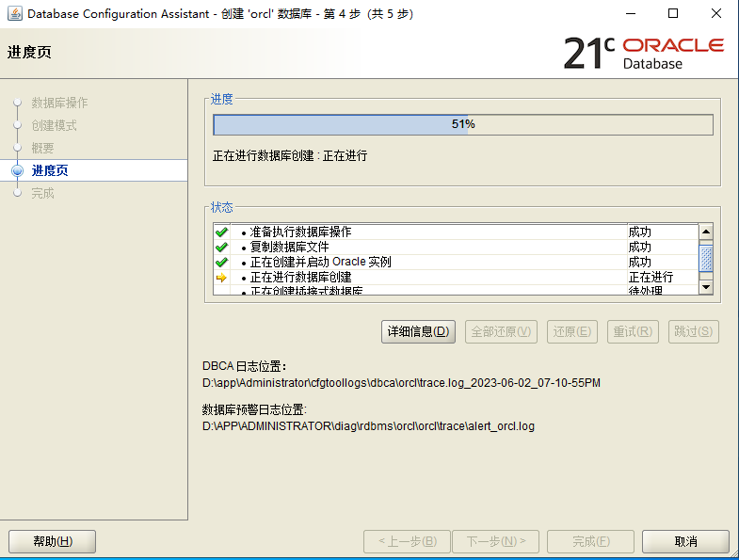Image resolution: width=739 pixels, height=560 pixels.
Task: Click 成功 status for 复制数据库文件
Action: click(x=639, y=247)
